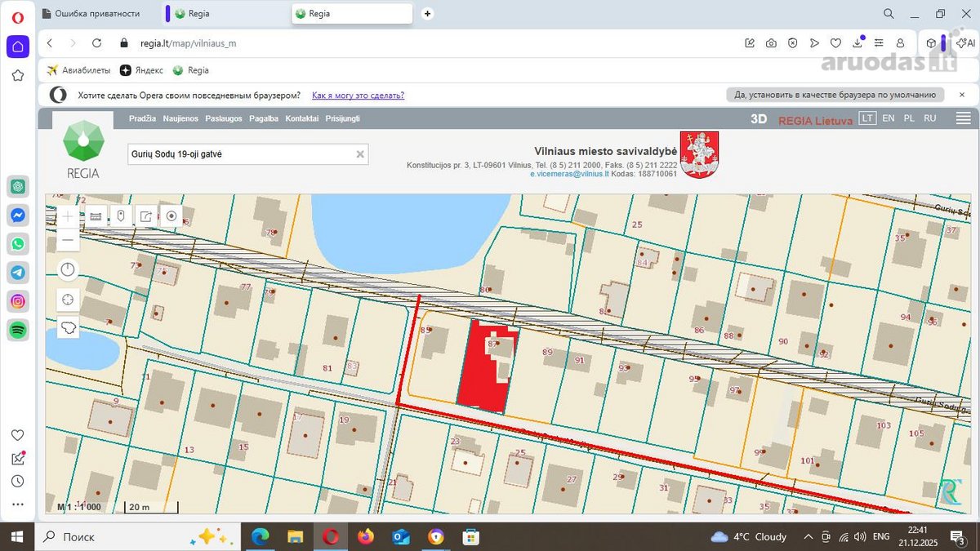Open Opera tab search magnifier
Image resolution: width=980 pixels, height=551 pixels.
click(889, 13)
